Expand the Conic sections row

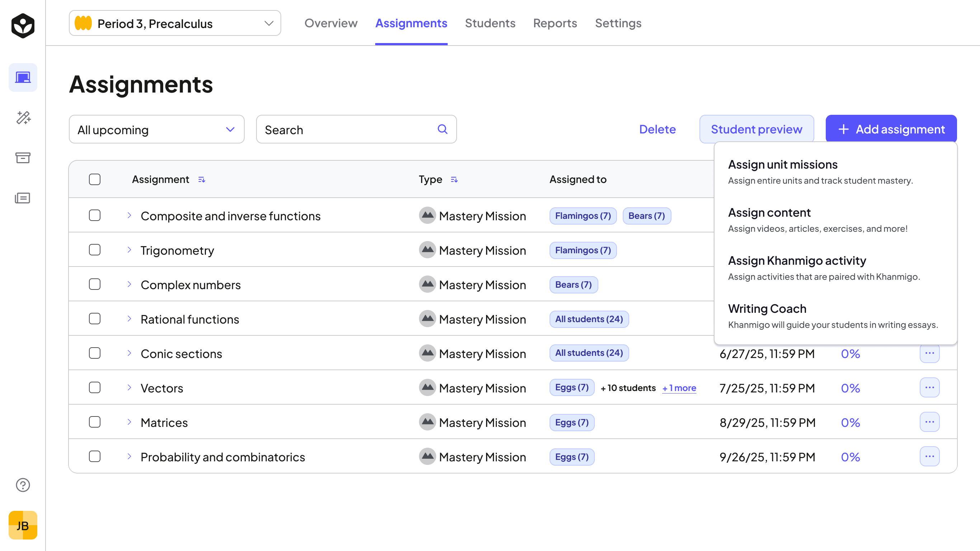pos(129,353)
